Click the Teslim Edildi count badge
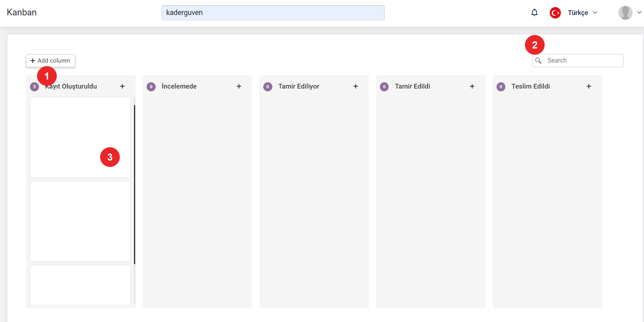Screen dimensions: 644x322 (501, 87)
